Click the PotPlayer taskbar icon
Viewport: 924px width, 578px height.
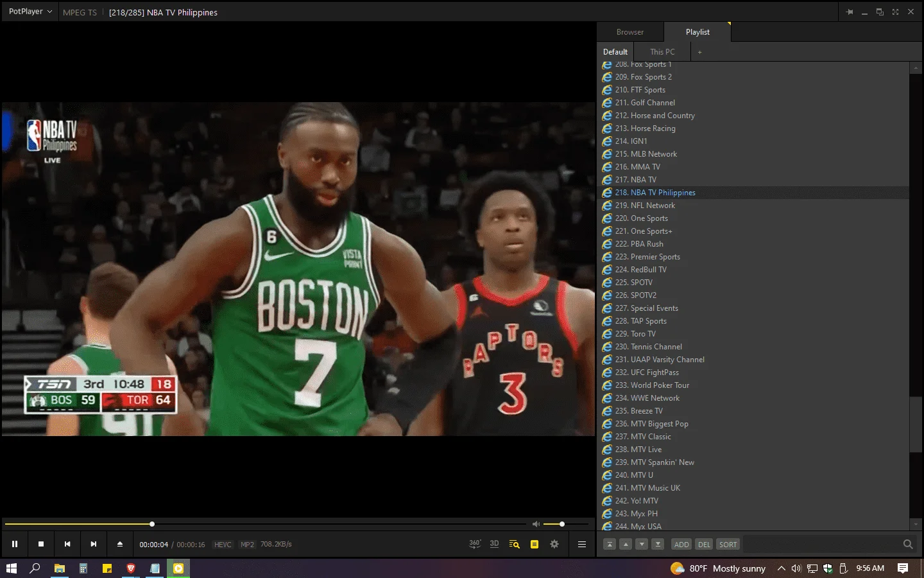[178, 568]
